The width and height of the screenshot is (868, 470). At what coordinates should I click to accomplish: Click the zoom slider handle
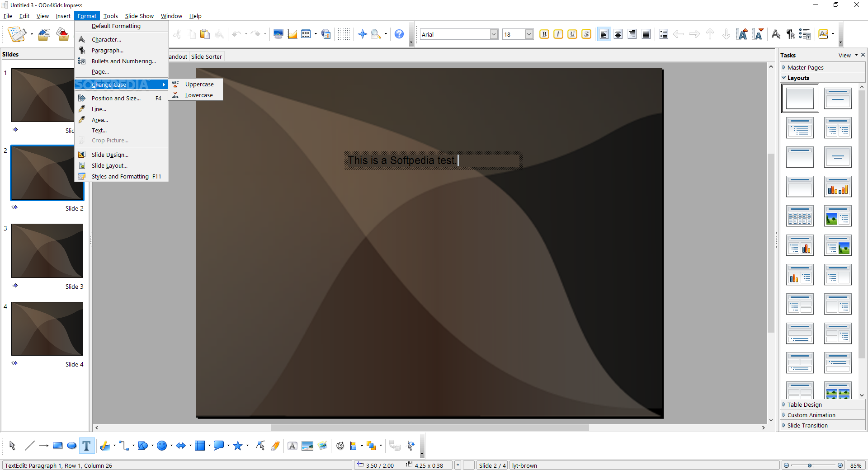pos(810,465)
